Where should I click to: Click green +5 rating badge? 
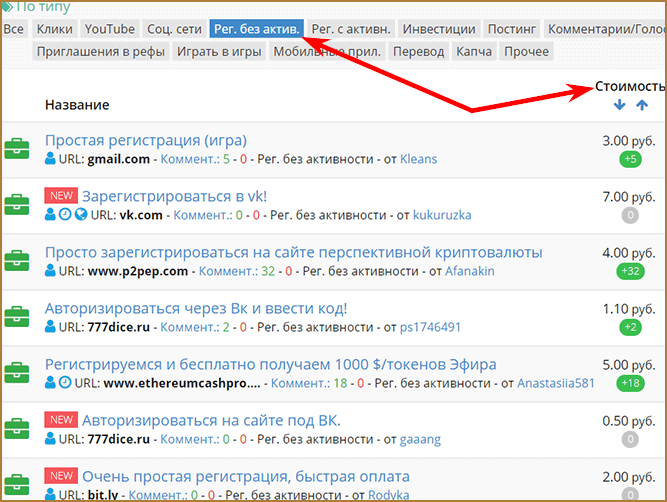point(630,159)
